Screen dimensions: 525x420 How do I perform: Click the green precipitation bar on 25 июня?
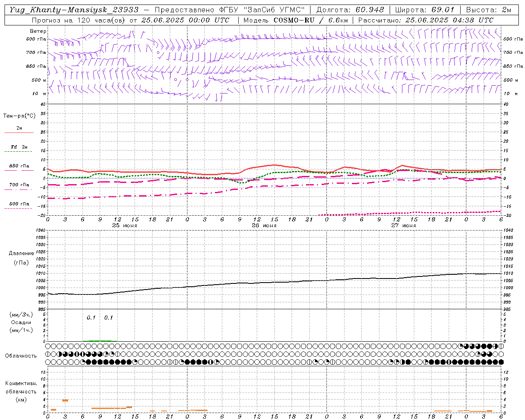click(100, 340)
